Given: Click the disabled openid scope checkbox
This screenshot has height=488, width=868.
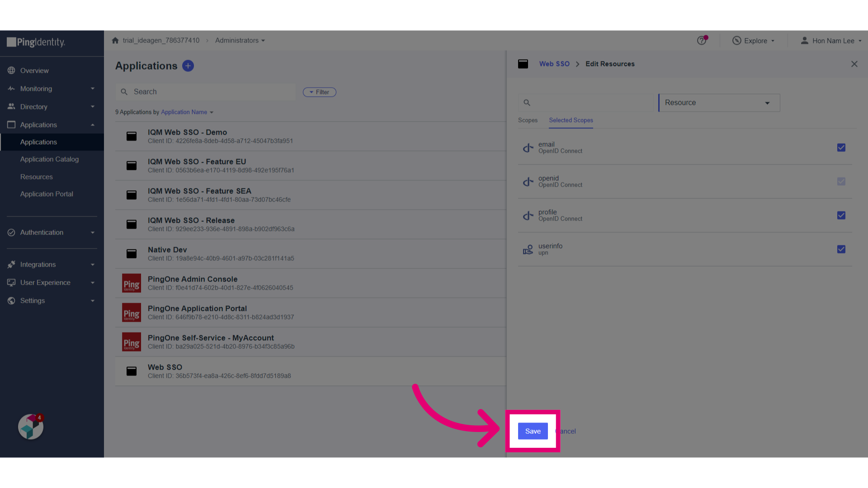Looking at the screenshot, I should click(841, 182).
